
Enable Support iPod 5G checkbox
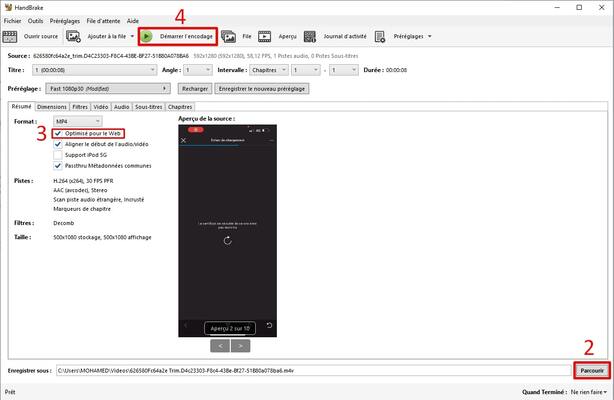tap(58, 155)
